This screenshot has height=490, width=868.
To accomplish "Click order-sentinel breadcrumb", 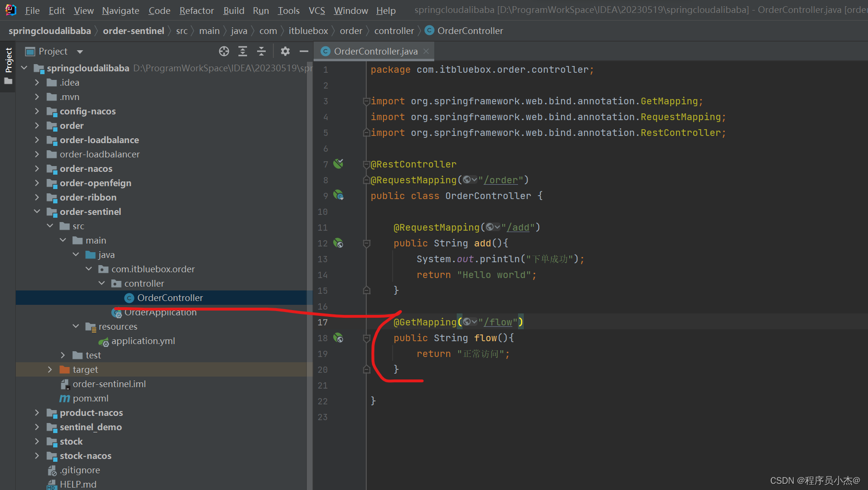I will click(134, 31).
